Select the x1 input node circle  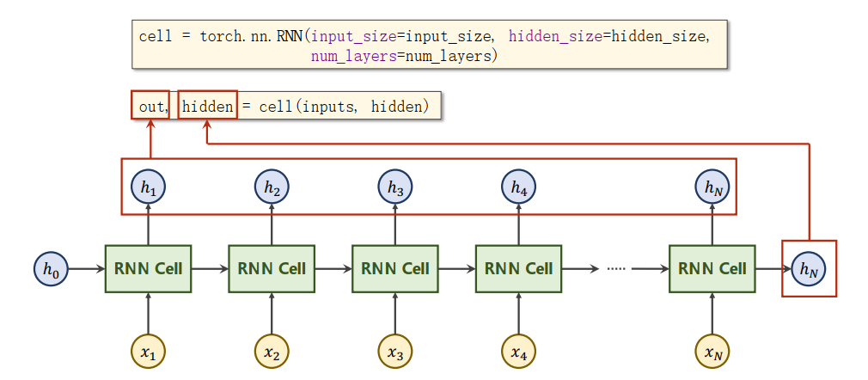tap(149, 352)
